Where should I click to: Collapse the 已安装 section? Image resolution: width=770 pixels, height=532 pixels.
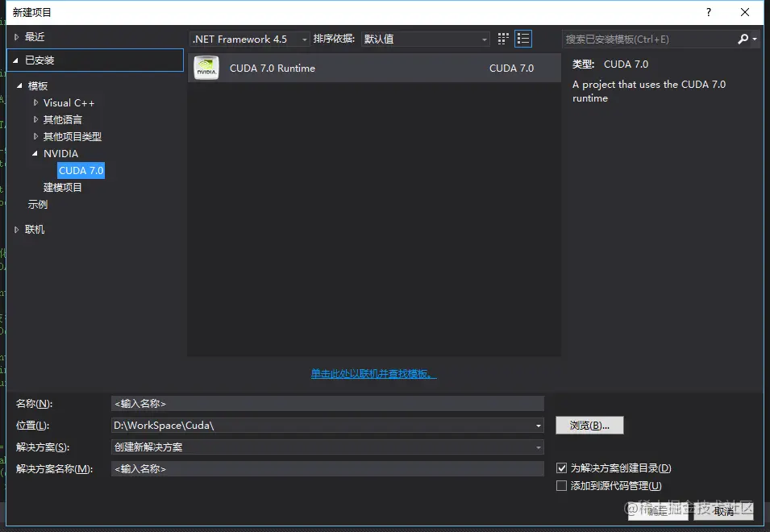(x=15, y=60)
